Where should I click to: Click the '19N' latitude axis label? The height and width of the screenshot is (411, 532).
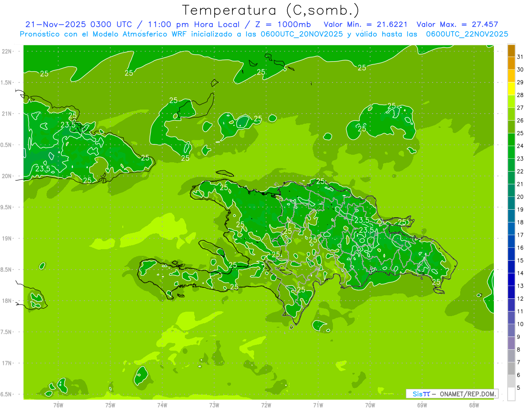coord(7,239)
